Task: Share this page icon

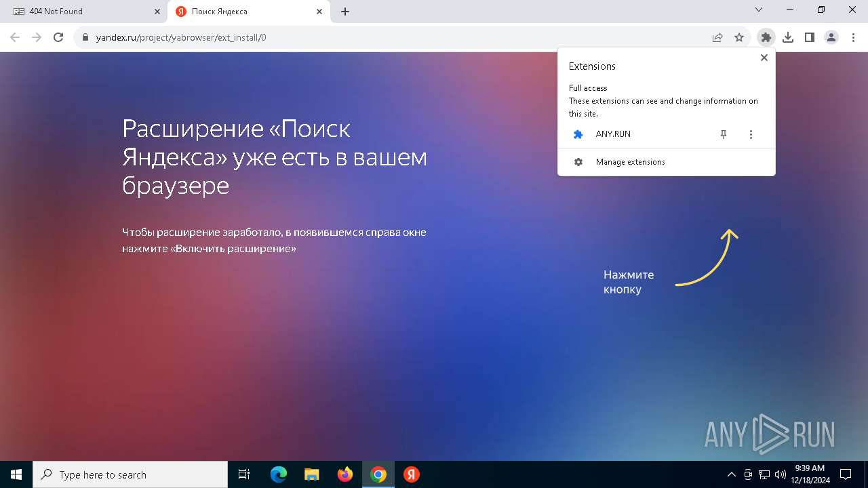Action: (717, 37)
